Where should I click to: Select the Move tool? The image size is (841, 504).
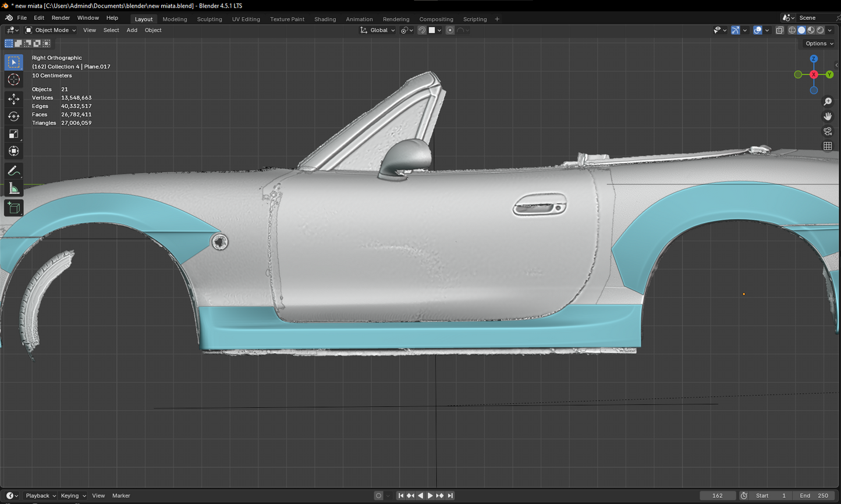[13, 99]
